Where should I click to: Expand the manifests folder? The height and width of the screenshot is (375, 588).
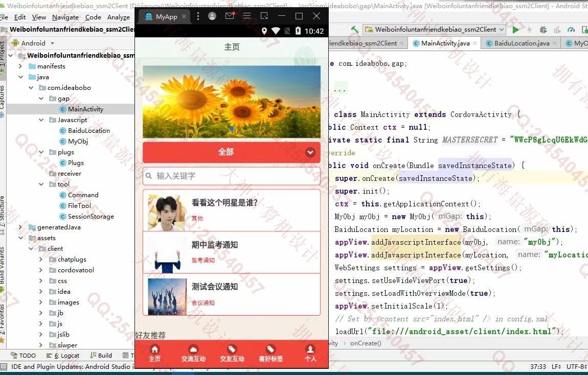20,66
